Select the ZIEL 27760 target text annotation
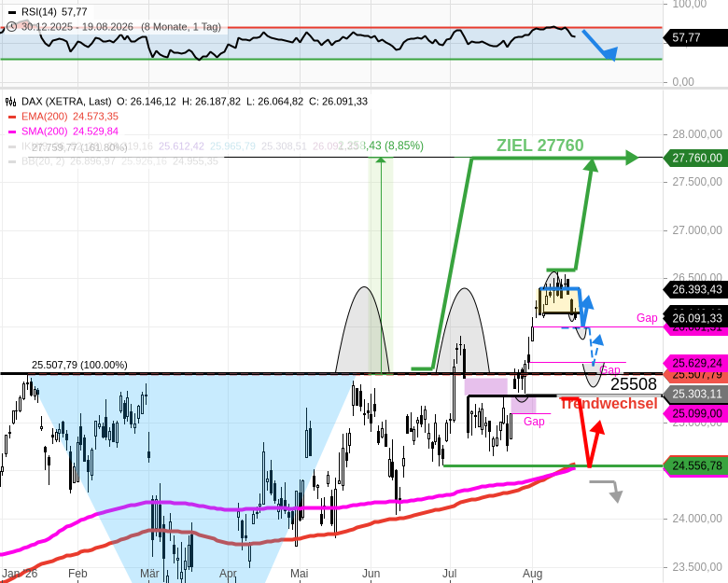Image resolution: width=728 pixels, height=583 pixels. click(x=540, y=146)
